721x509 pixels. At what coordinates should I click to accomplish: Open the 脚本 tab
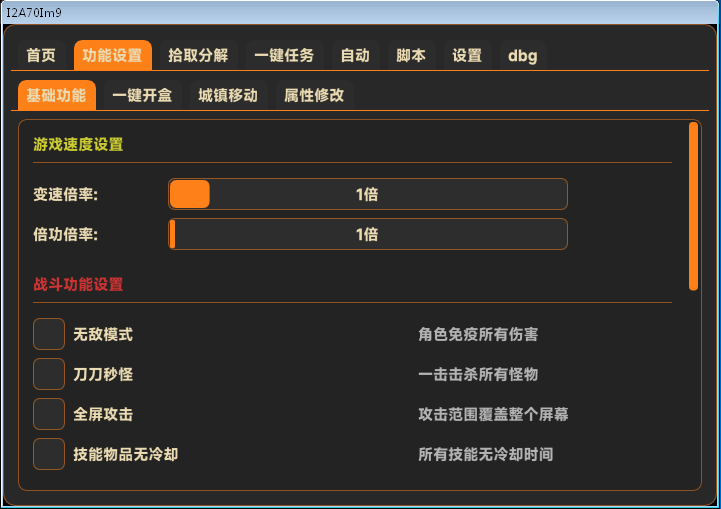(x=411, y=55)
